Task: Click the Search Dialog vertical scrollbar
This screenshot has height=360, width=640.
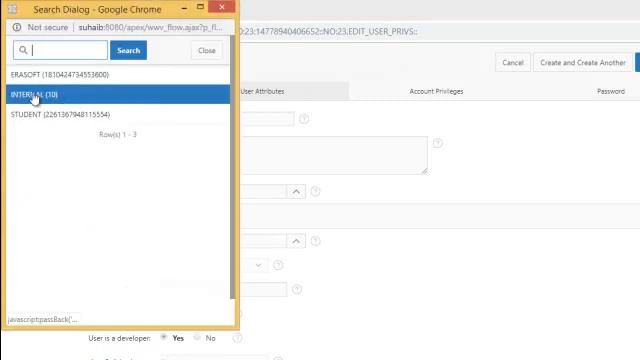Action: coord(233,167)
